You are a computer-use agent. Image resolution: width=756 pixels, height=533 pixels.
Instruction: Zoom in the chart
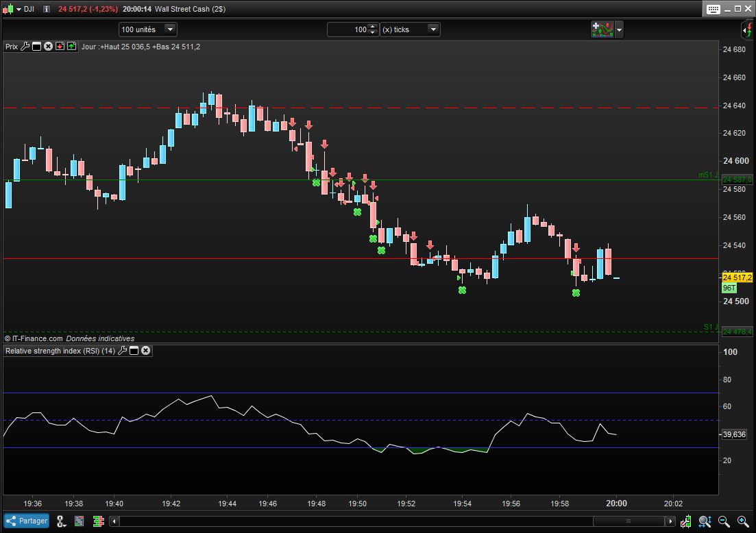point(743,521)
